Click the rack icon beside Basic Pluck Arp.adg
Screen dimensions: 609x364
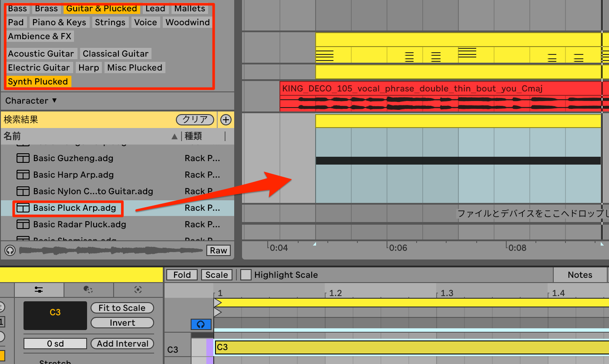(23, 208)
